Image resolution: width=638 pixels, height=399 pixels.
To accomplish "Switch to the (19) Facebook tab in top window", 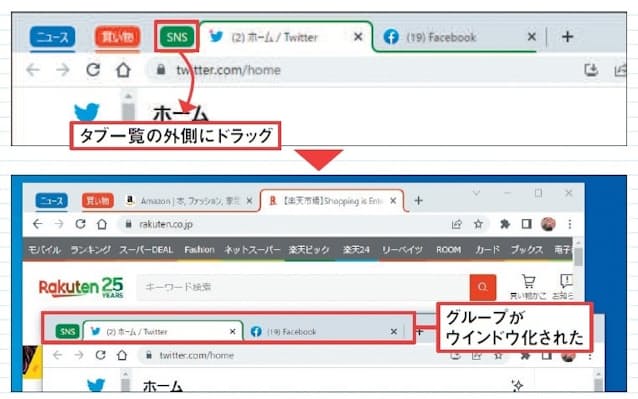I will click(x=441, y=37).
